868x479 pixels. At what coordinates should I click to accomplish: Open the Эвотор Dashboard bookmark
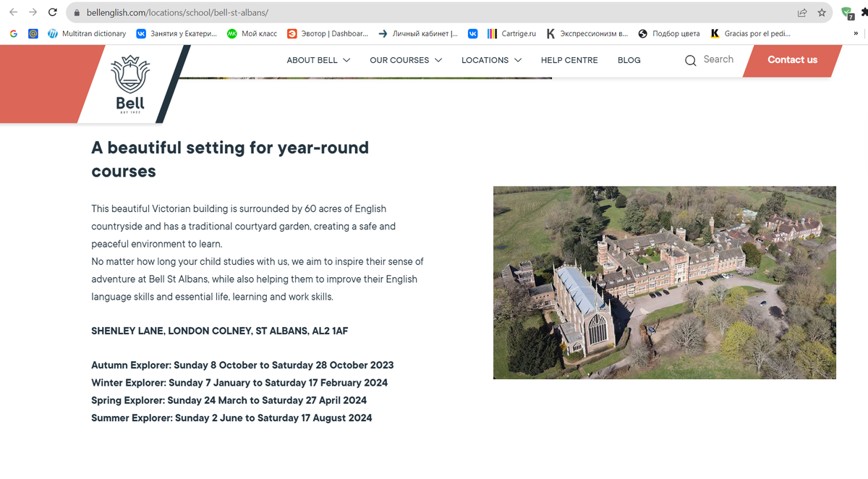[328, 33]
